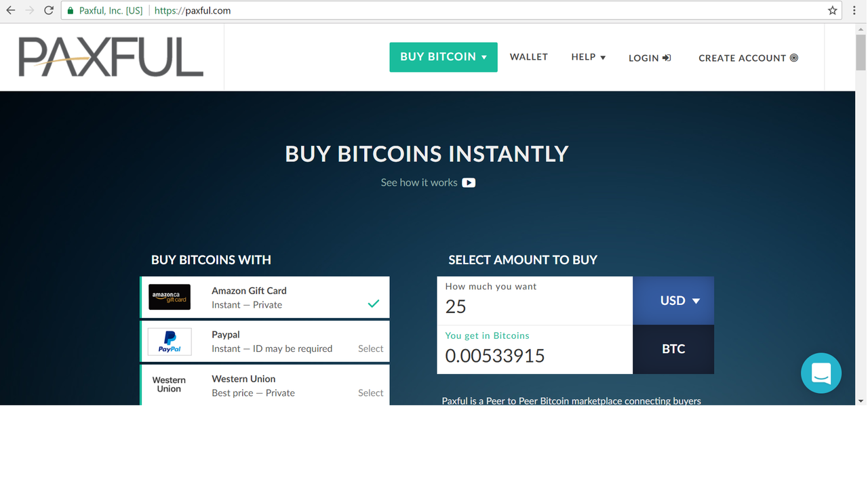Click 'Best price — Private' text

[x=253, y=392]
